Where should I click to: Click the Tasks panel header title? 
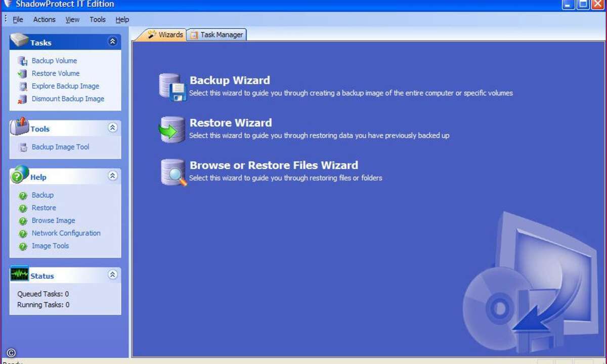tap(40, 43)
